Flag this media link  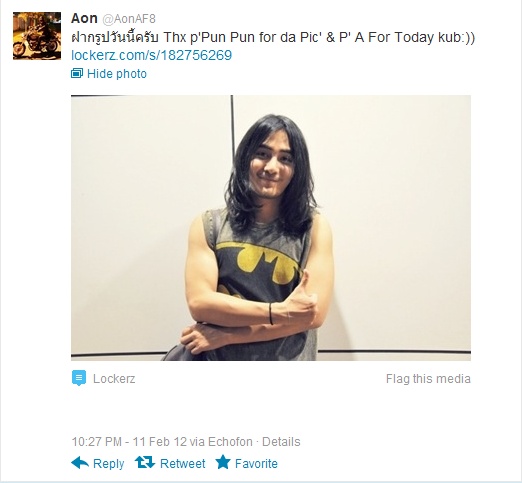428,379
